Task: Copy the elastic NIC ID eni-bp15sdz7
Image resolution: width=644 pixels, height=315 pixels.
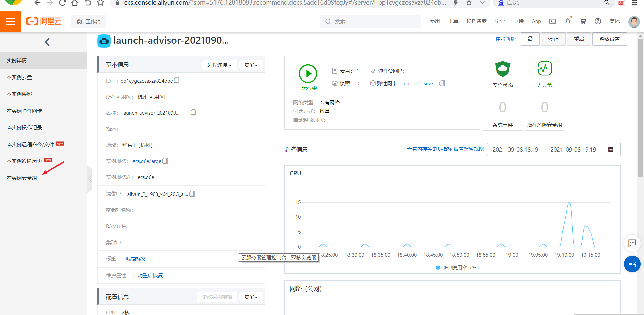Action: pos(442,83)
